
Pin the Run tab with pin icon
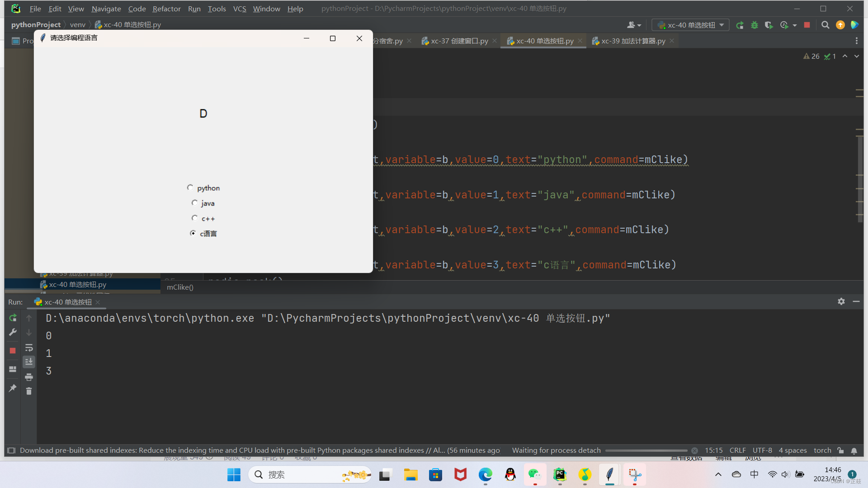(13, 388)
